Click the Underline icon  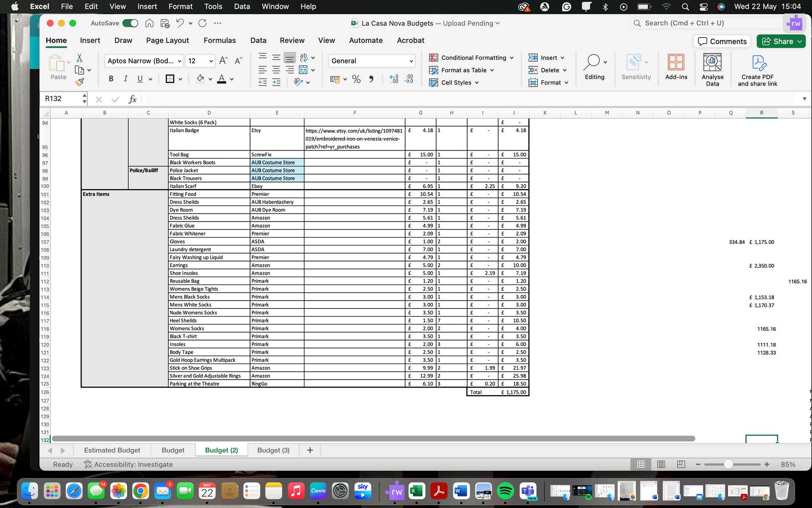[140, 79]
